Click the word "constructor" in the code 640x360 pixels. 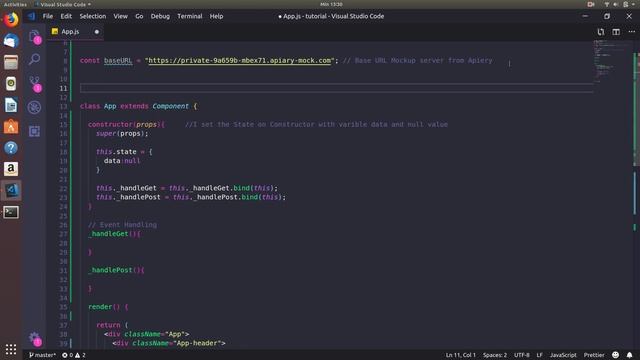point(110,124)
